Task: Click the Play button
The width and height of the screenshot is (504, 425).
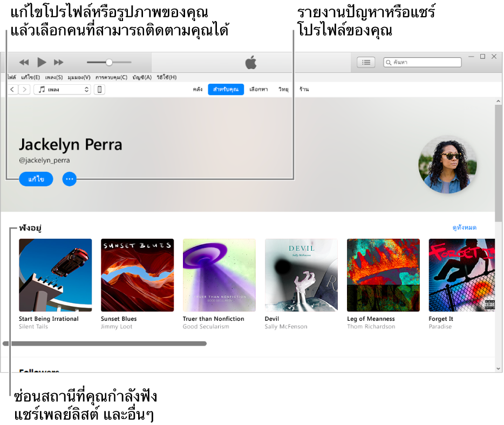Action: [42, 62]
